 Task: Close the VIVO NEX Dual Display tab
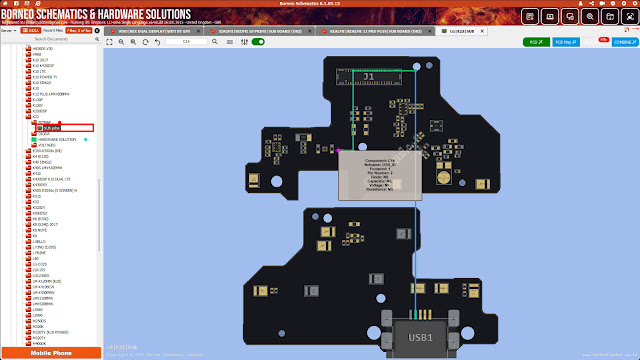(x=198, y=31)
